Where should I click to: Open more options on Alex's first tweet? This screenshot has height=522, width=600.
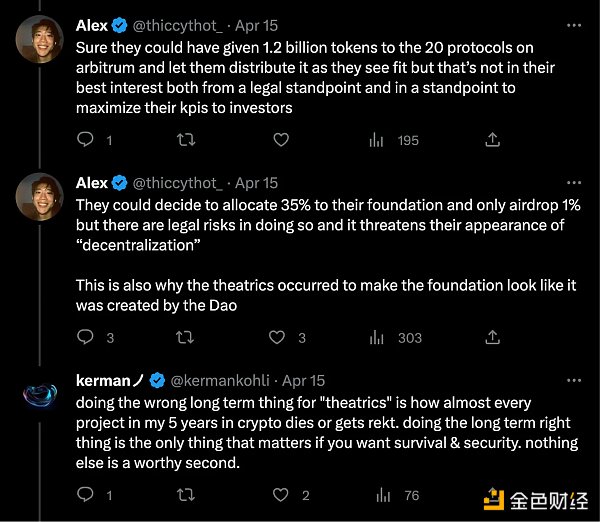click(574, 22)
